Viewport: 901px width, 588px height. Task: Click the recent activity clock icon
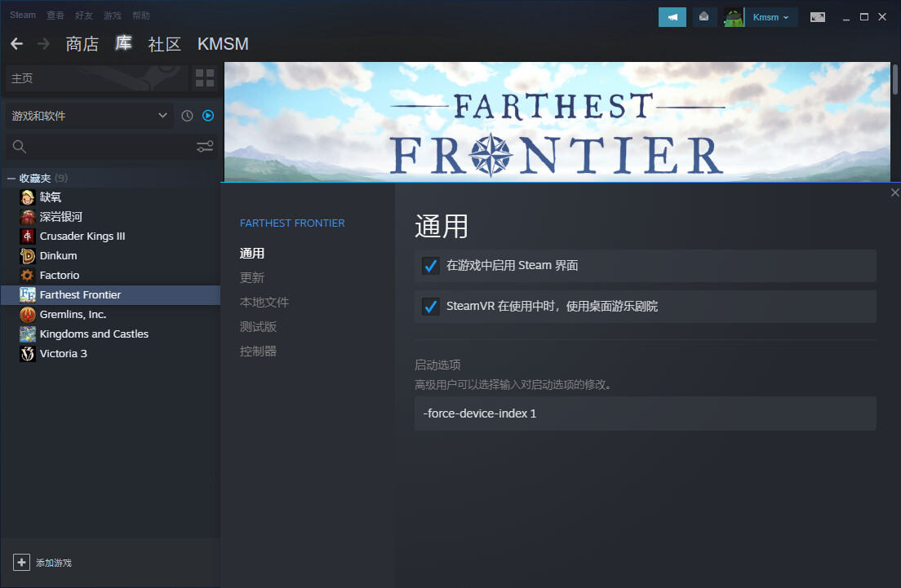[188, 116]
